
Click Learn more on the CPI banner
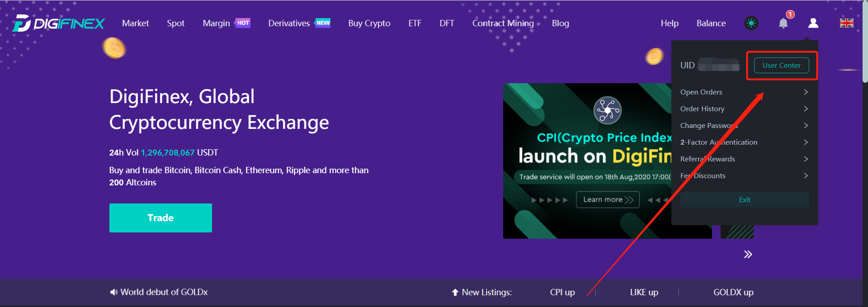(x=608, y=199)
